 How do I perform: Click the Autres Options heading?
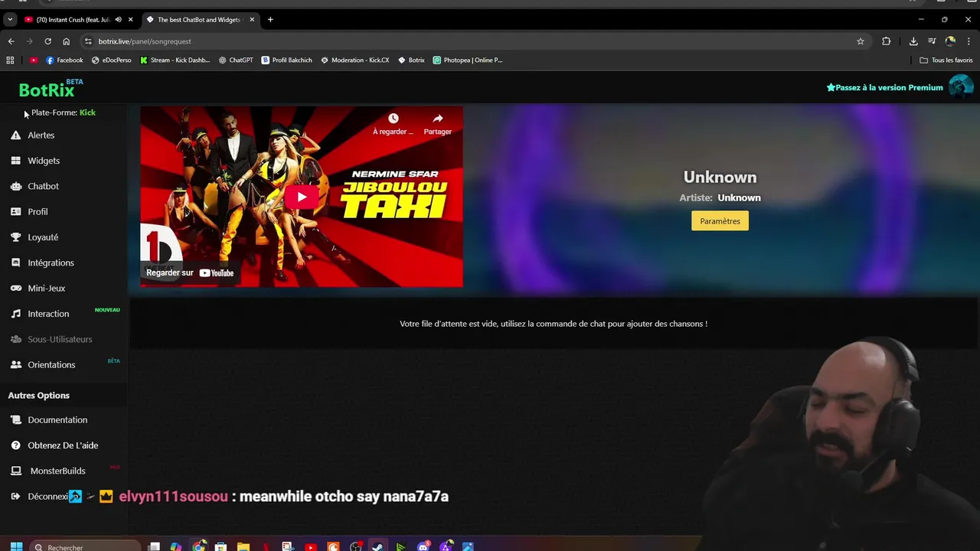[38, 396]
